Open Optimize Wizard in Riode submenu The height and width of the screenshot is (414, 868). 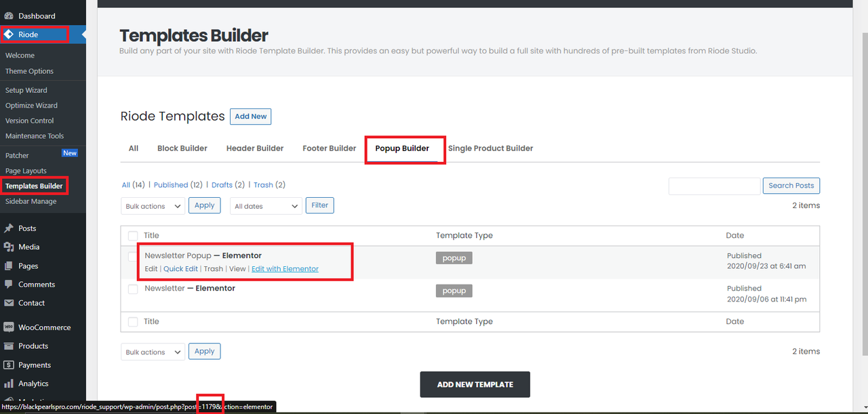(31, 106)
